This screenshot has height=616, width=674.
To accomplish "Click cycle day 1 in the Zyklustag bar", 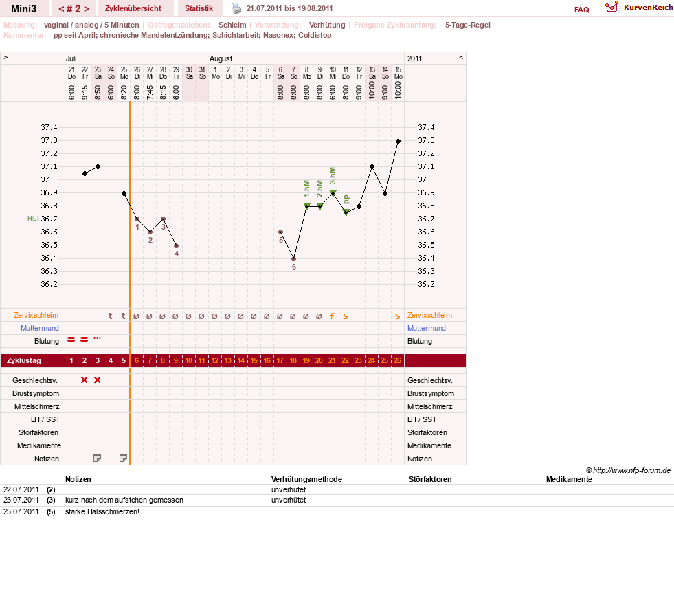I will pyautogui.click(x=71, y=360).
